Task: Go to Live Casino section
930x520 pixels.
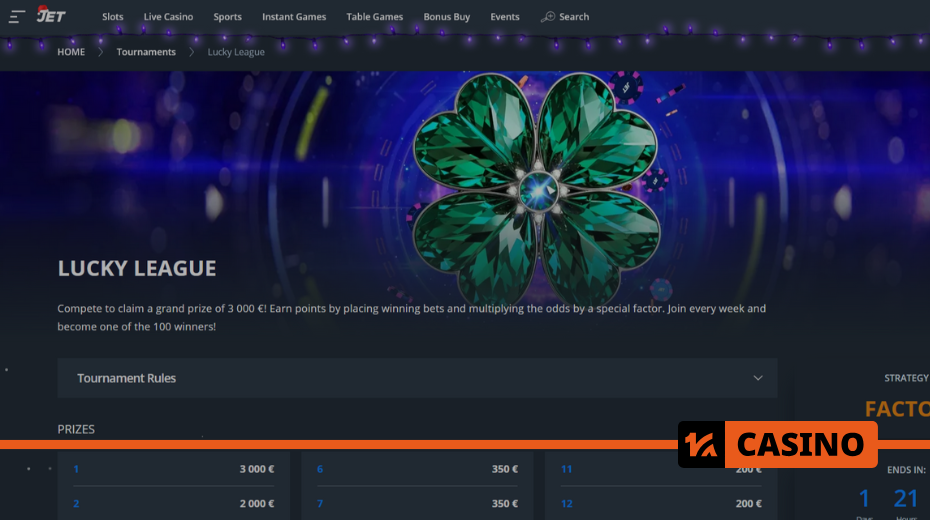Action: point(168,17)
